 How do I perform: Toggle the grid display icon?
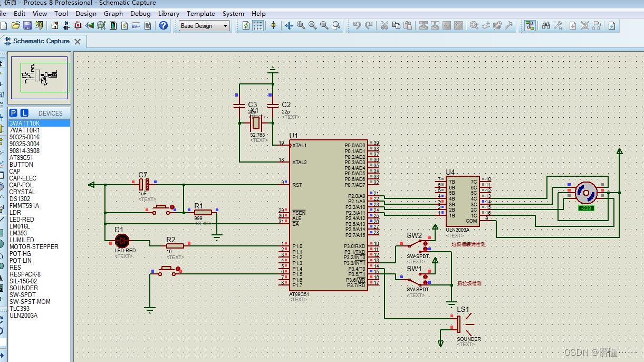coord(257,25)
